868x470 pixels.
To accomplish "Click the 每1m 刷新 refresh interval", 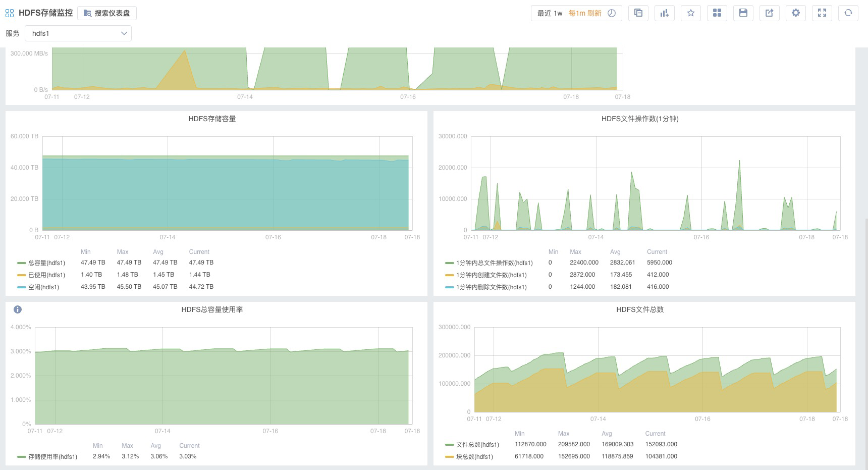I will pyautogui.click(x=585, y=13).
